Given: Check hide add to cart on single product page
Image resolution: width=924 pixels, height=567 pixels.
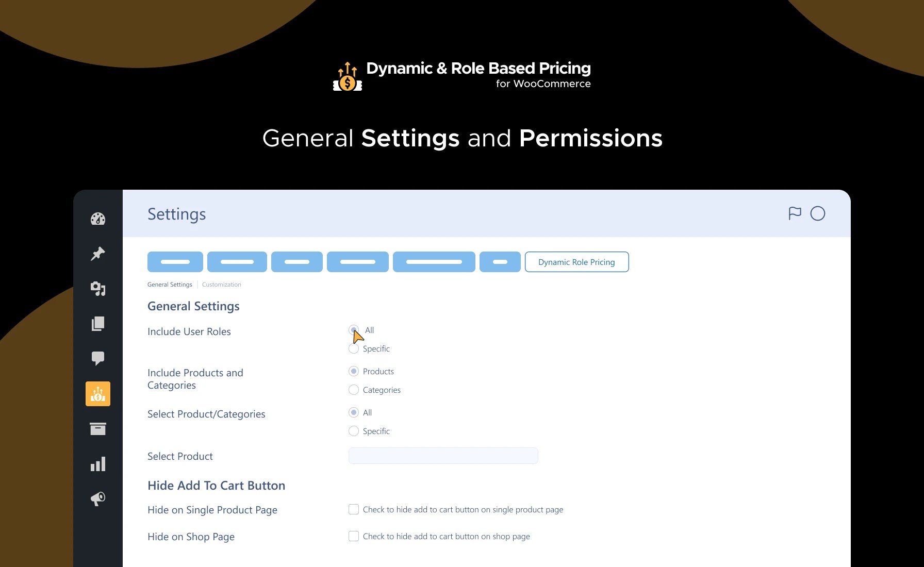Looking at the screenshot, I should [354, 509].
